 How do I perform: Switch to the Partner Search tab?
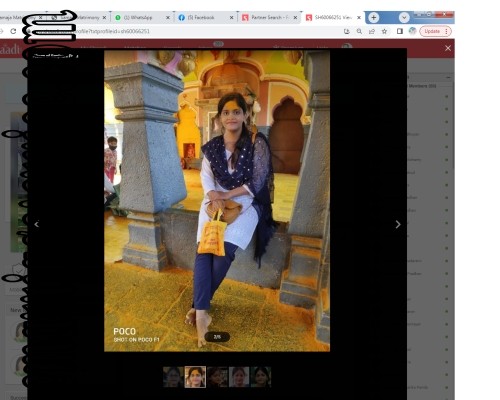click(269, 17)
